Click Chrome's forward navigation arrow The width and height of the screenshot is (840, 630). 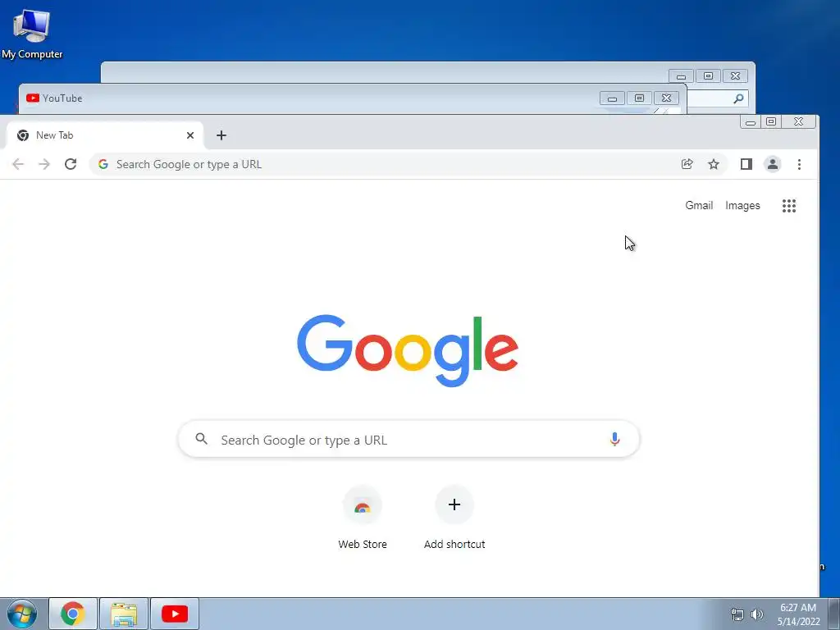[44, 164]
